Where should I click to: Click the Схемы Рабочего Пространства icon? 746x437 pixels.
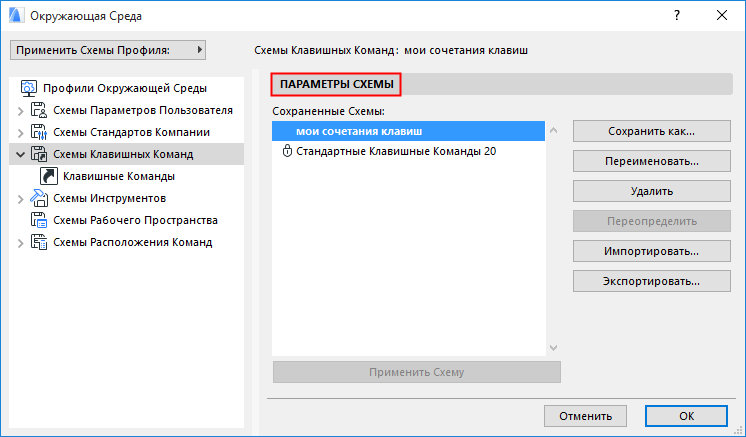click(40, 220)
